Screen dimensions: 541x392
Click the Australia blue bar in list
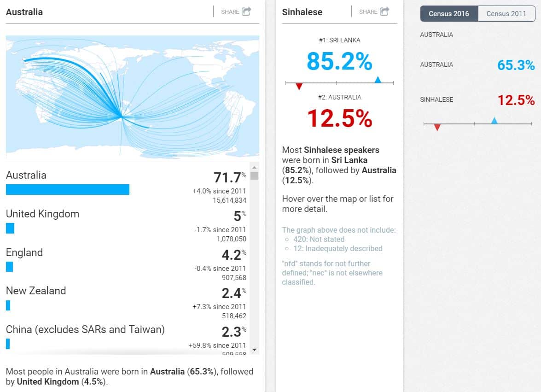point(68,190)
